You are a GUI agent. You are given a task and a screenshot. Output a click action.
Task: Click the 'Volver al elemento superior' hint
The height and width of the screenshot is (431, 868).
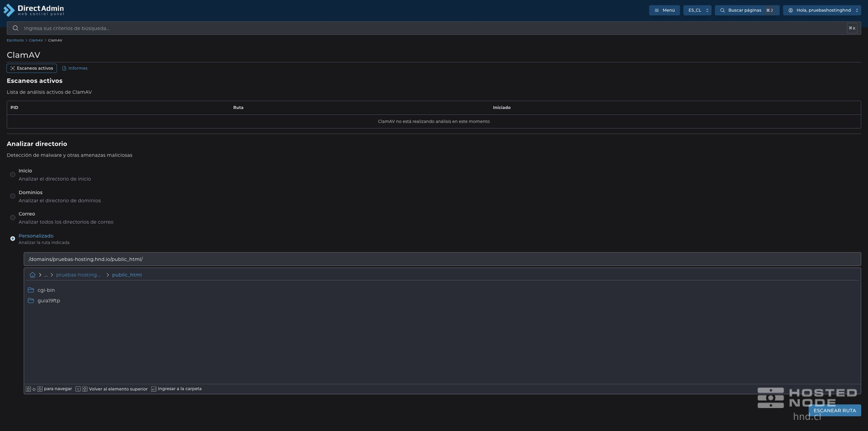[x=118, y=389]
